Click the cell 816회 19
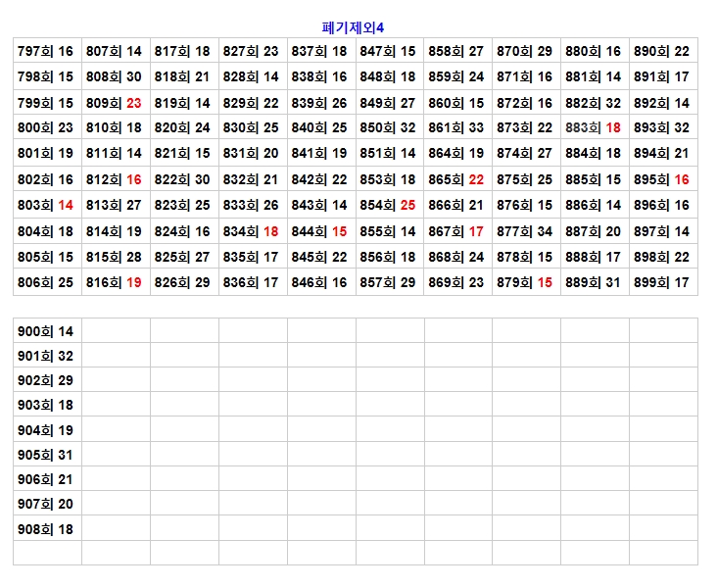Screen dimensions: 718x588 115,282
